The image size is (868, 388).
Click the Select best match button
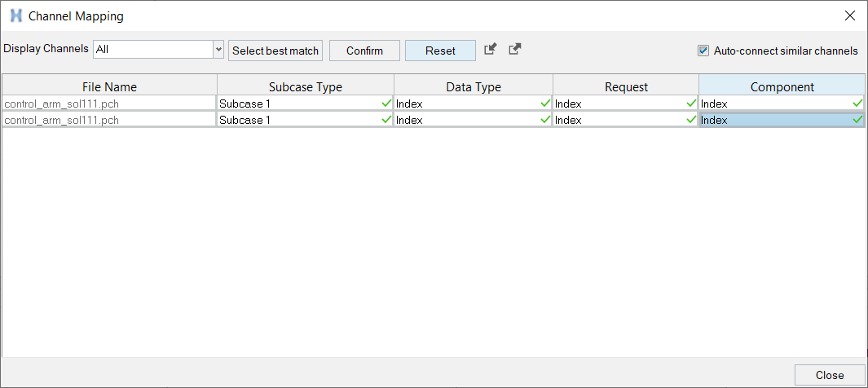tap(275, 51)
